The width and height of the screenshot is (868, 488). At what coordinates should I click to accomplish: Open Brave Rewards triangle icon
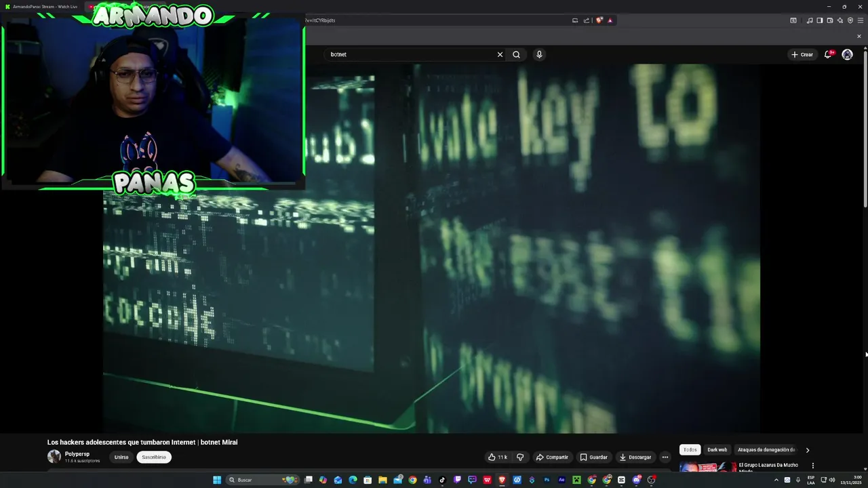pyautogui.click(x=610, y=20)
